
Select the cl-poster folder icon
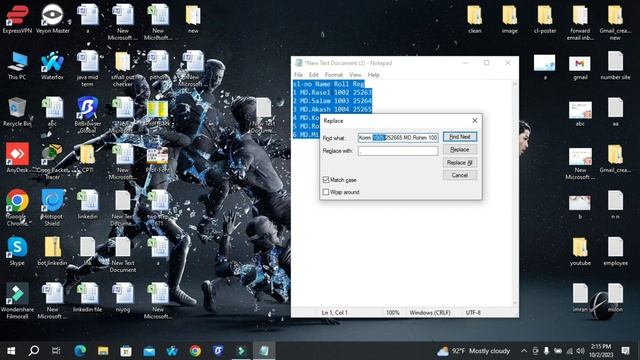(x=545, y=19)
